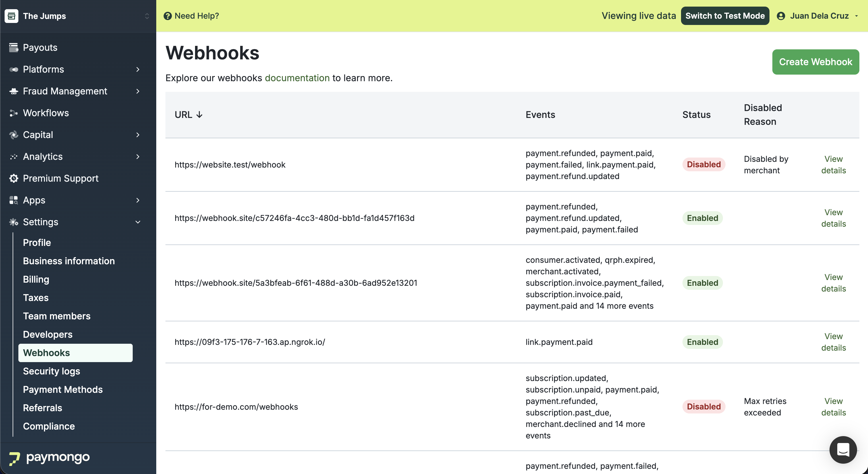The width and height of the screenshot is (868, 474).
Task: Expand the Fraud Management submenu
Action: coord(138,91)
